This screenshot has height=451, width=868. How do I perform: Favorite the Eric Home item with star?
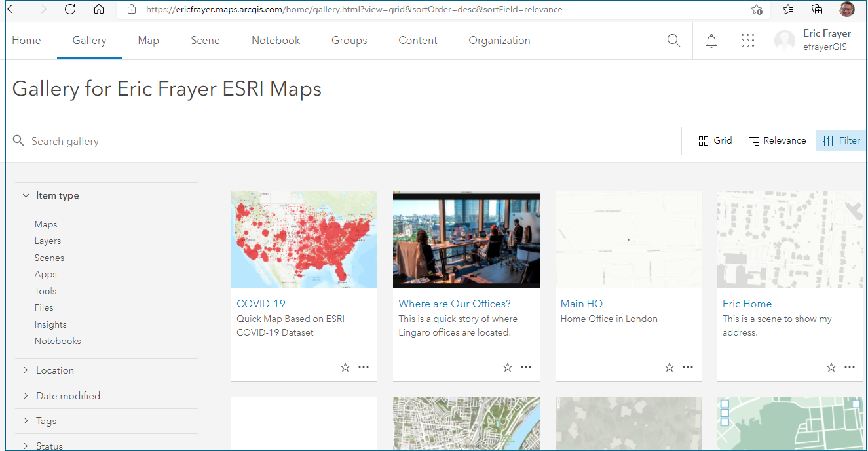pos(831,368)
